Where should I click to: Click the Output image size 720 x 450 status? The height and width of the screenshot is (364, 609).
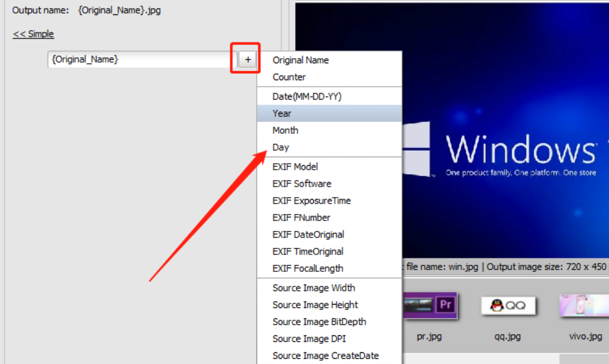tap(546, 267)
